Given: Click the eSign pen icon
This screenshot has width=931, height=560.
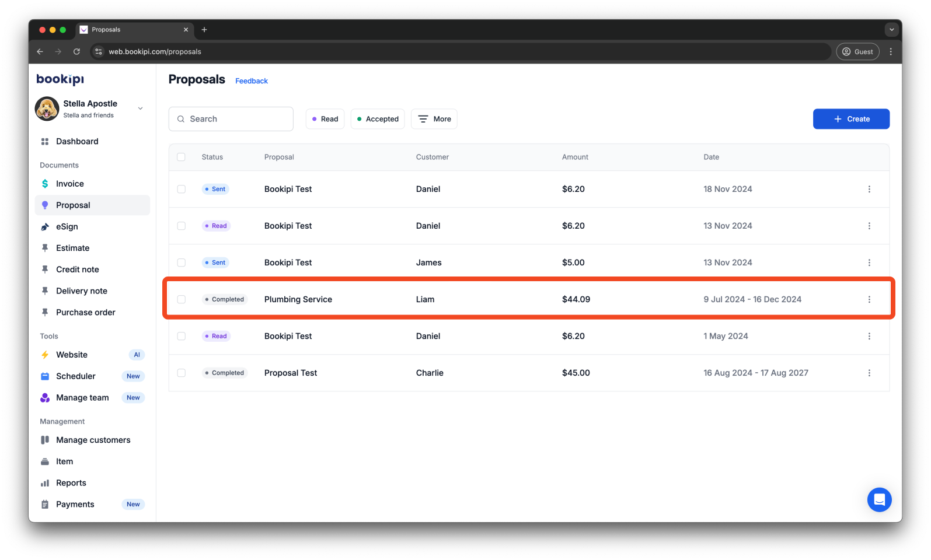Looking at the screenshot, I should [x=45, y=227].
